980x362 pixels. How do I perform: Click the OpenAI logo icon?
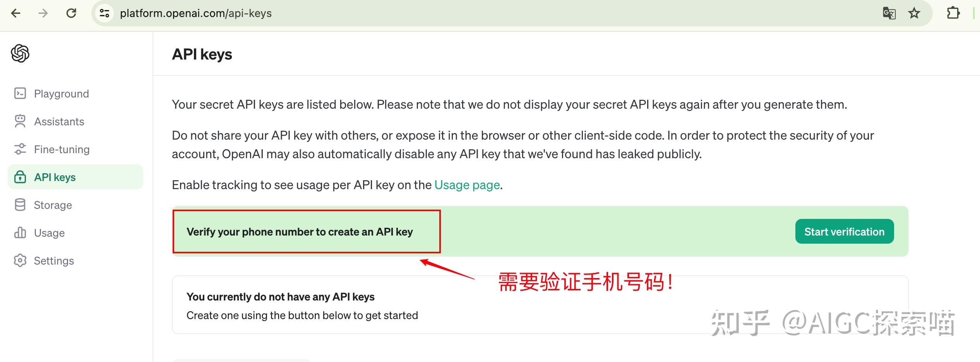tap(20, 53)
